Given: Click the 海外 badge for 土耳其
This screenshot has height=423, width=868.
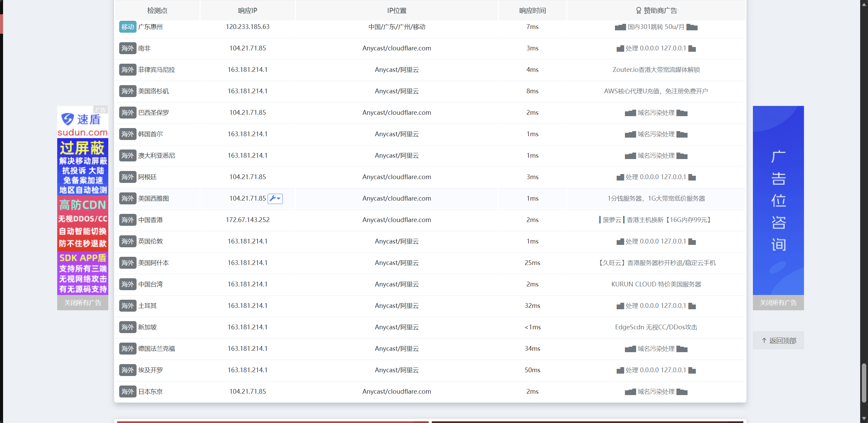Looking at the screenshot, I should point(128,306).
